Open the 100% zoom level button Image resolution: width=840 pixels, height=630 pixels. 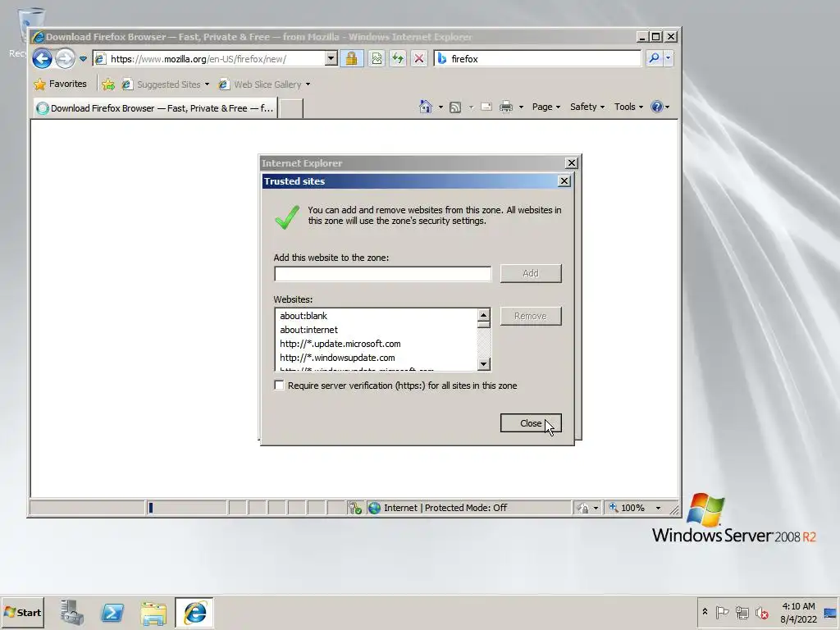coord(628,508)
